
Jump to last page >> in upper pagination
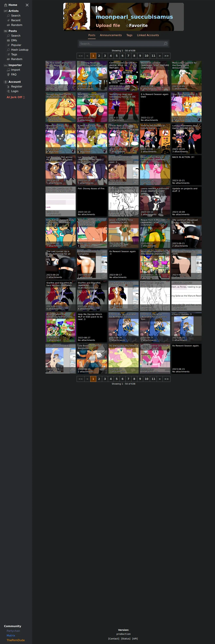[166, 56]
